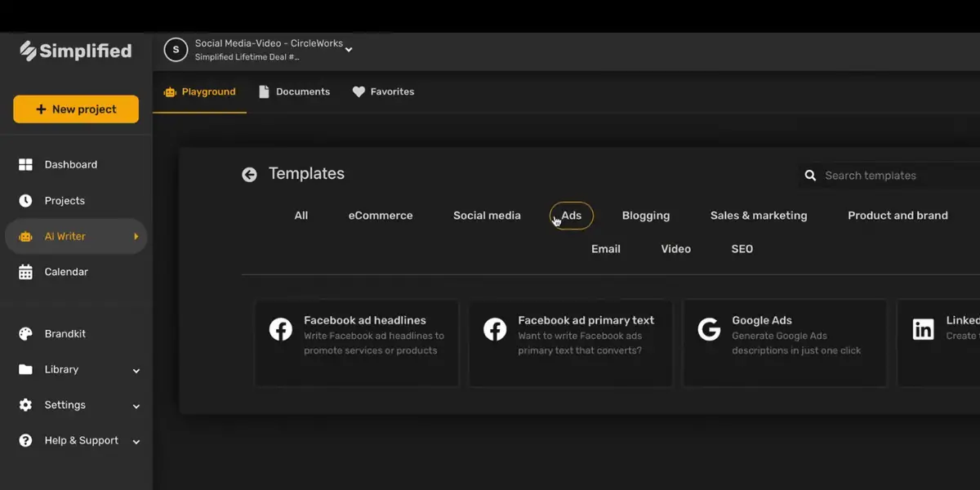Click the Playground robot icon
980x490 pixels.
click(170, 92)
